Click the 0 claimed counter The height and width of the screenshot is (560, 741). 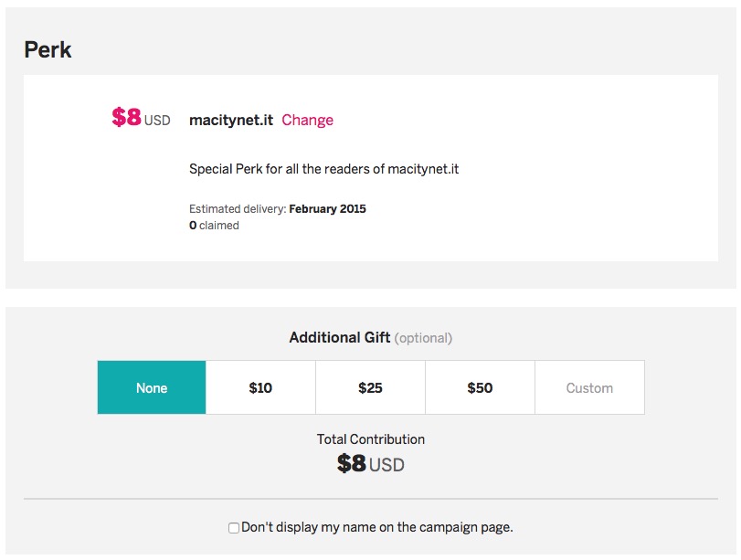[214, 226]
